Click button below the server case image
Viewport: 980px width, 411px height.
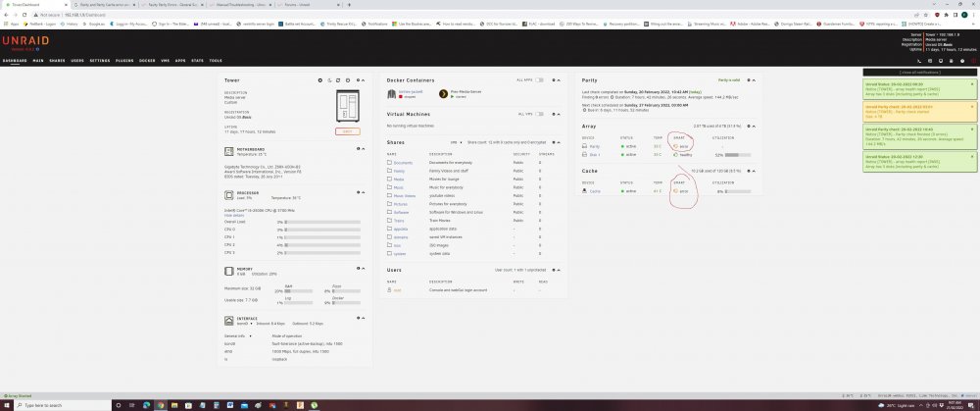tap(348, 131)
